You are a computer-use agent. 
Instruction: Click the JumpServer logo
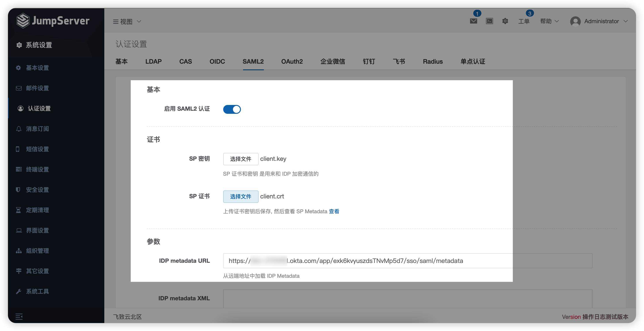(53, 21)
